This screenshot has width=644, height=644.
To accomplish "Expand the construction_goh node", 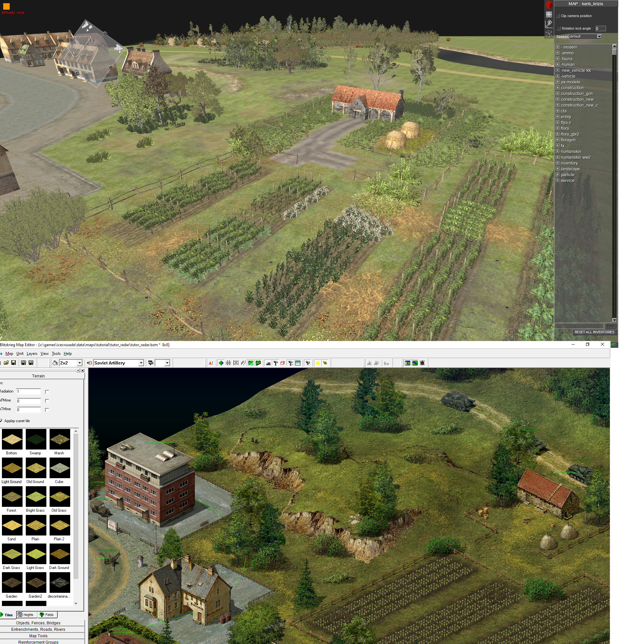I will (x=557, y=93).
